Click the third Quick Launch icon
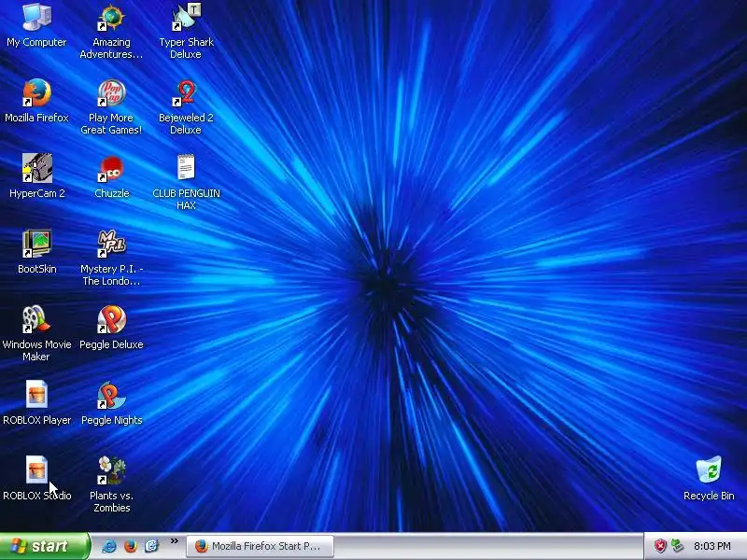The image size is (747, 560). coord(151,546)
